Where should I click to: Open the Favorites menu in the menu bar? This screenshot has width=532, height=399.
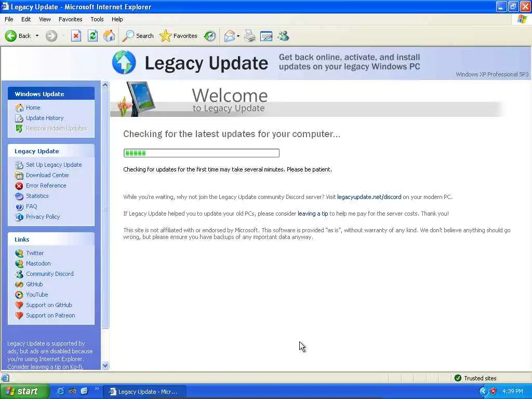tap(71, 19)
